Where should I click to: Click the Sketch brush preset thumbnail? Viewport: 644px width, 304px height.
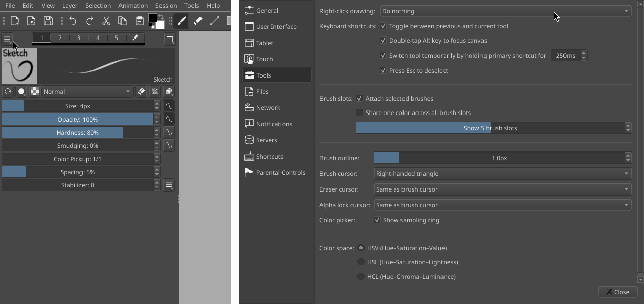point(19,66)
